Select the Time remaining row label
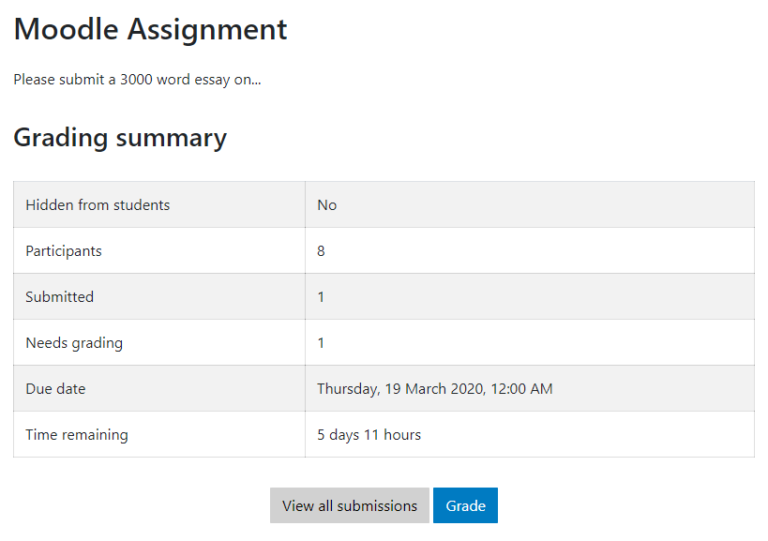This screenshot has height=541, width=768. [77, 435]
